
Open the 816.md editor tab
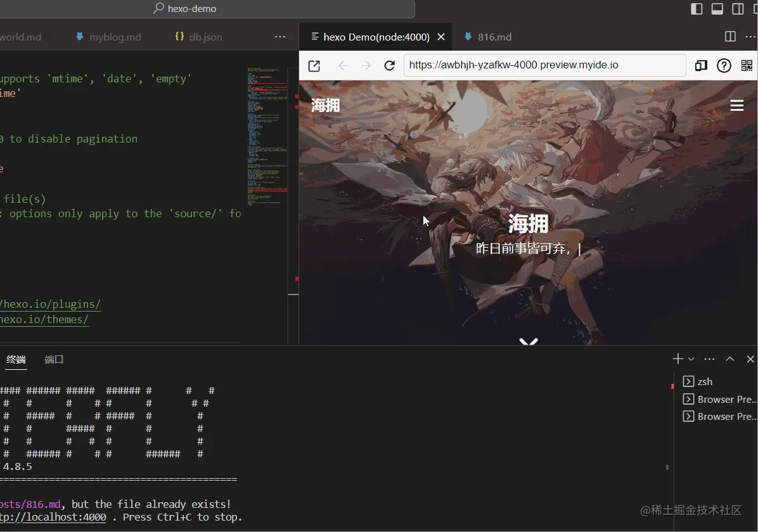(487, 37)
